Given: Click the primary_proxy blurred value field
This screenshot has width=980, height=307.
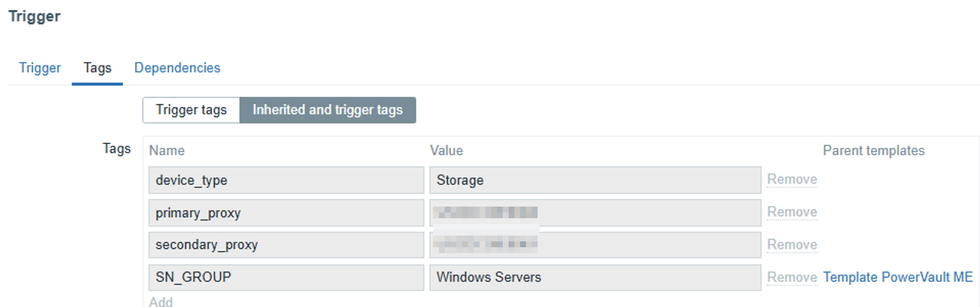Looking at the screenshot, I should point(595,213).
